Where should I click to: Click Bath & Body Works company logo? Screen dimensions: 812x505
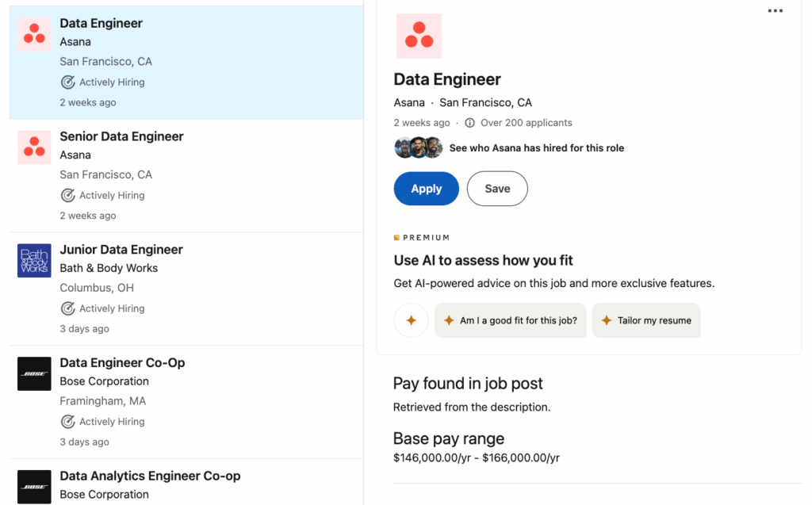pos(34,261)
